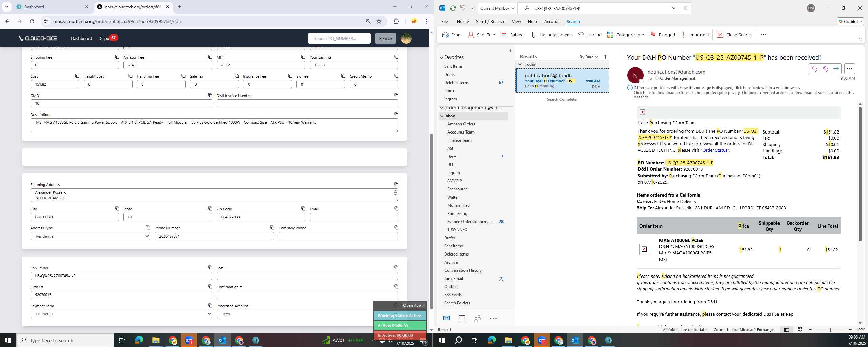This screenshot has height=347, width=868.
Task: Copy the Amazon Fee field value
Action: coord(210,57)
